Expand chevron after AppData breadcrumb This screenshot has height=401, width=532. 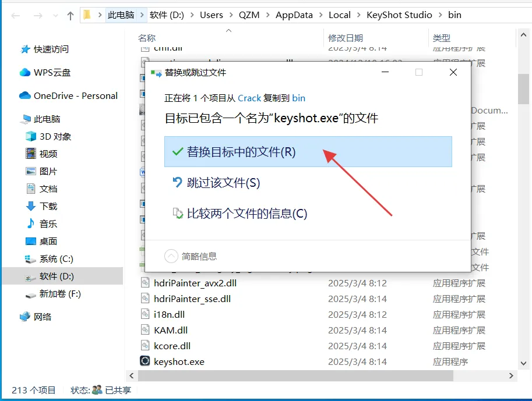(x=320, y=15)
